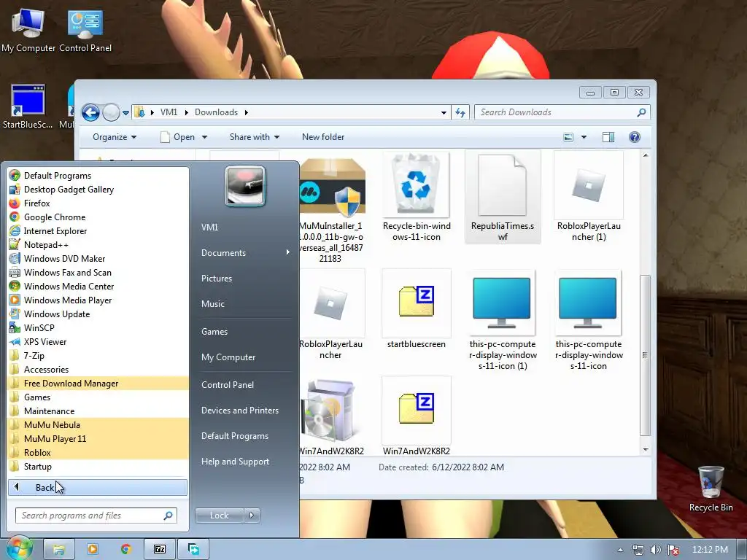The width and height of the screenshot is (747, 560).
Task: Click the Downloads breadcrumb in address bar
Action: (216, 112)
